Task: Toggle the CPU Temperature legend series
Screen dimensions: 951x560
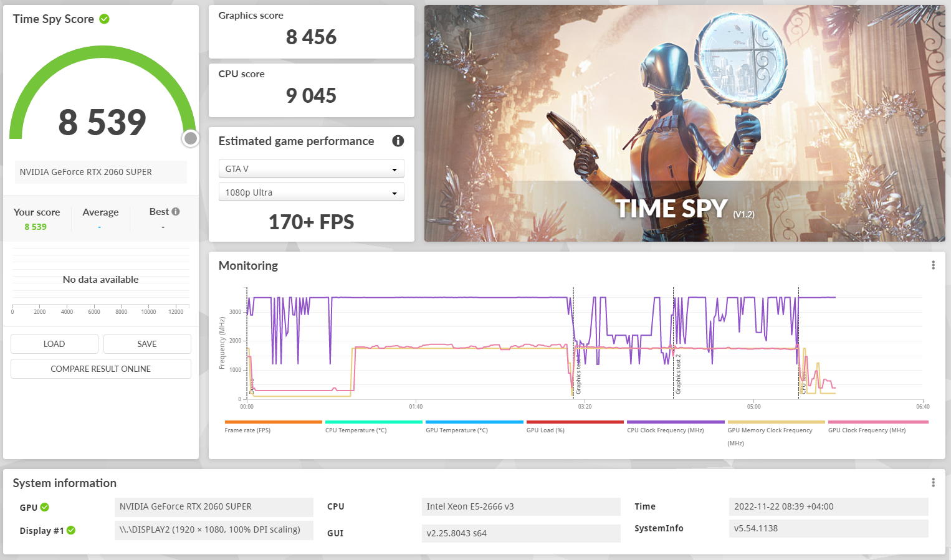Action: click(374, 427)
